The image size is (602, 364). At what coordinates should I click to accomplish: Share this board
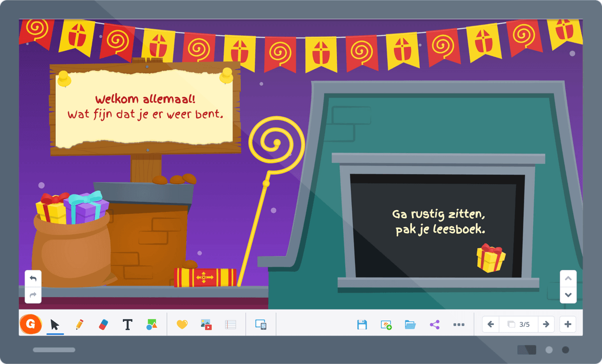tap(434, 324)
